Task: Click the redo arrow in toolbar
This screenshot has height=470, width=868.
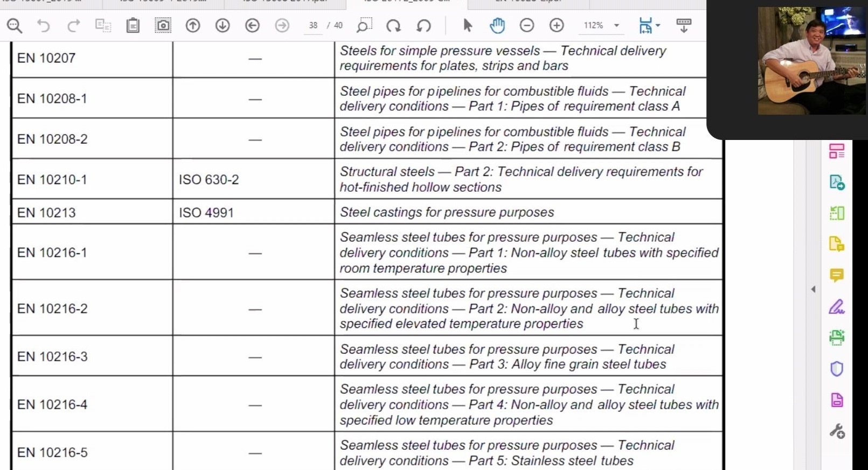Action: [x=73, y=25]
